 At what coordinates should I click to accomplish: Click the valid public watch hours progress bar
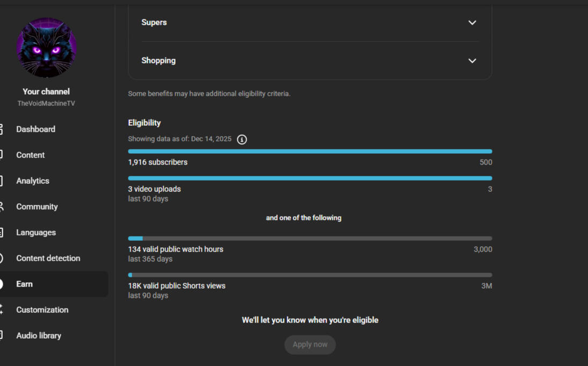[x=310, y=239]
